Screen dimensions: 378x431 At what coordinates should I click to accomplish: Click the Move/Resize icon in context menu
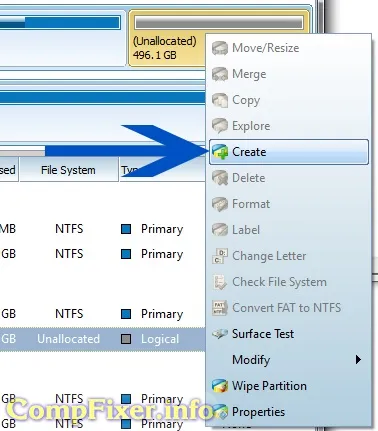220,48
